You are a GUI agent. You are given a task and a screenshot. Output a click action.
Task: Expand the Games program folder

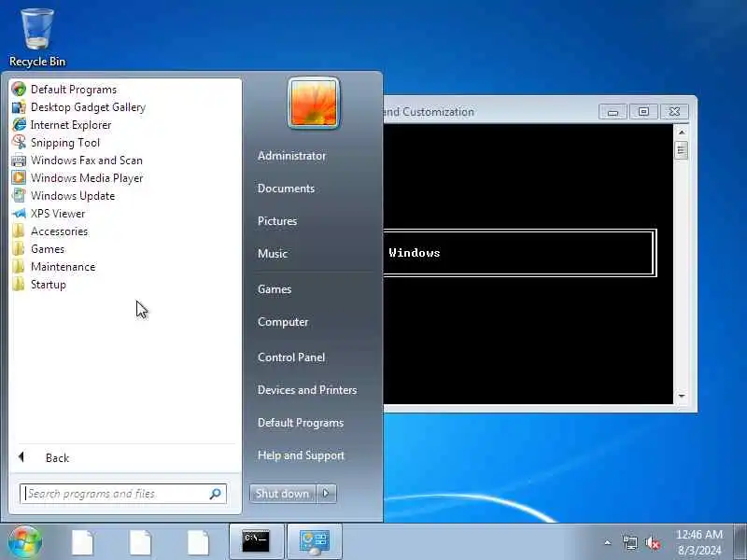tap(124, 248)
